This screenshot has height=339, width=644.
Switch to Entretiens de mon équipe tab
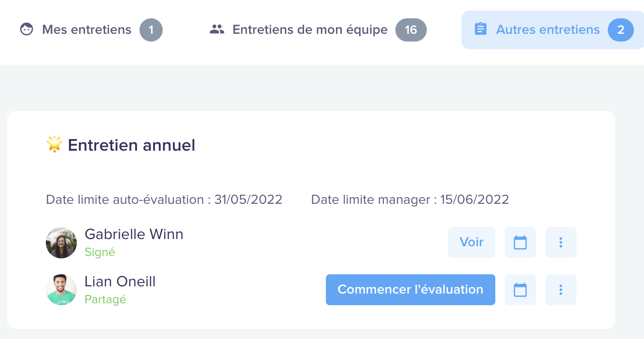(x=318, y=30)
